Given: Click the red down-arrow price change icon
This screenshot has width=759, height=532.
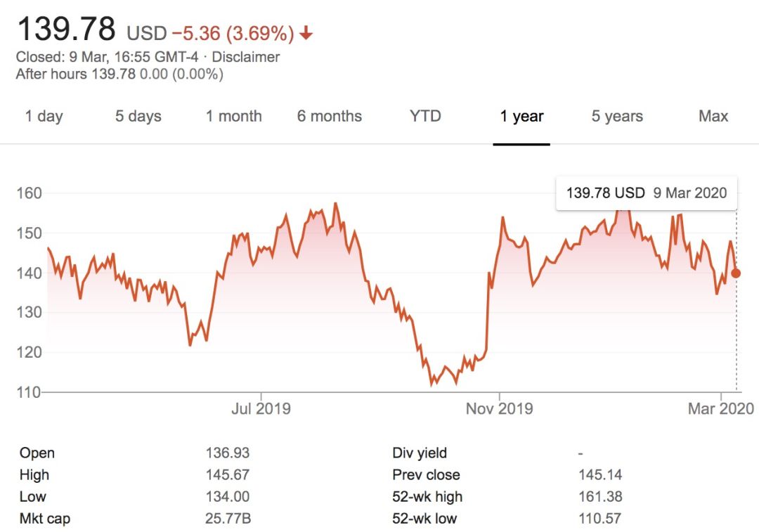Looking at the screenshot, I should [x=306, y=33].
